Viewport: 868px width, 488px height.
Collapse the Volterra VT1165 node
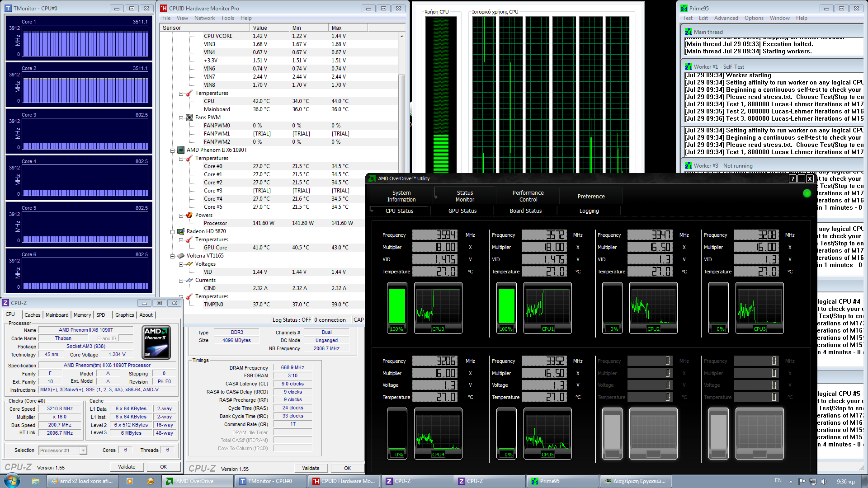click(x=172, y=256)
